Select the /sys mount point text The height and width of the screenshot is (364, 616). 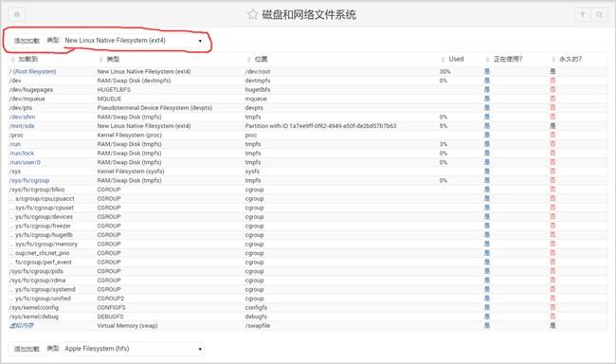pos(15,172)
